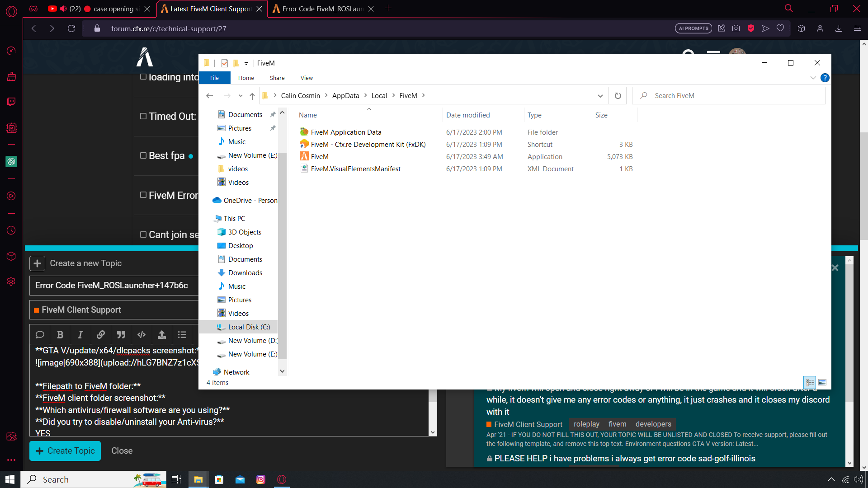Open the address bar path history dropdown
Screen dimensions: 868x488
pyautogui.click(x=600, y=96)
